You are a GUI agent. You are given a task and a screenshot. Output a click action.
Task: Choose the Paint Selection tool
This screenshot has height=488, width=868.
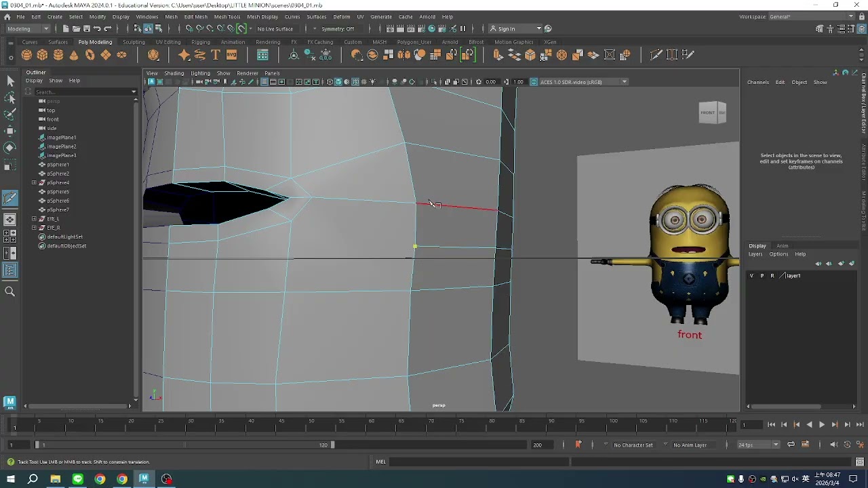click(10, 114)
